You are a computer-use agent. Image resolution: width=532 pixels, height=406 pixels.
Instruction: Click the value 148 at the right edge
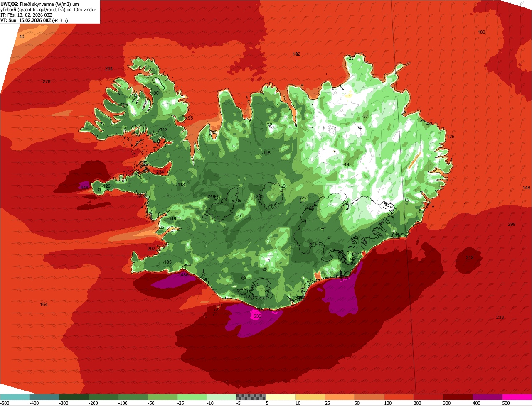pyautogui.click(x=526, y=188)
